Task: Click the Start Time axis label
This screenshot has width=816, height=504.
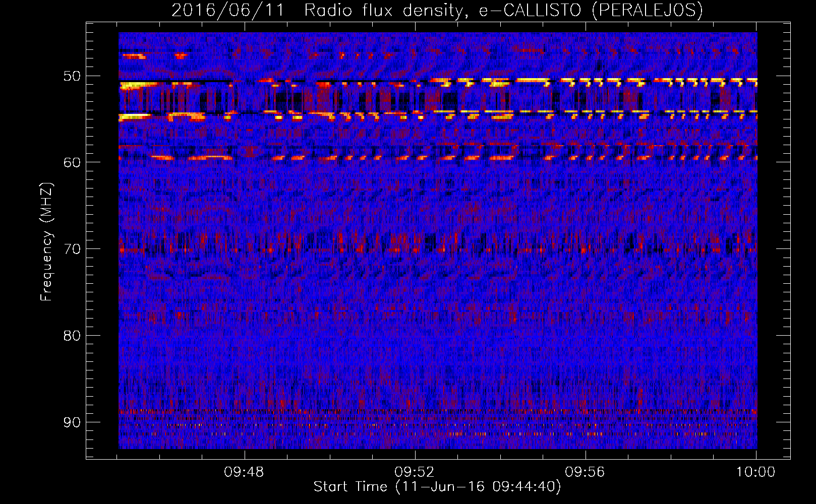Action: [x=437, y=487]
